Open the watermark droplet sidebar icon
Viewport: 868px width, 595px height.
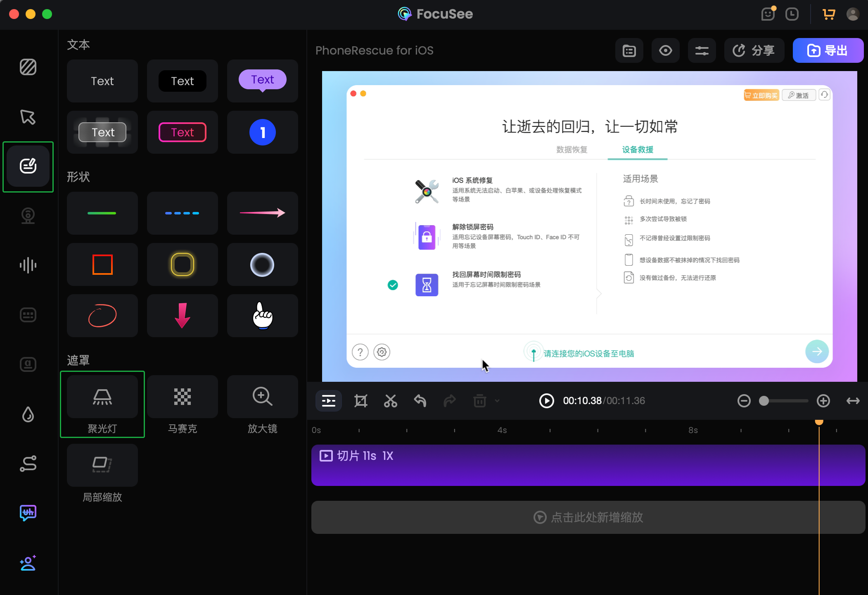pyautogui.click(x=28, y=414)
